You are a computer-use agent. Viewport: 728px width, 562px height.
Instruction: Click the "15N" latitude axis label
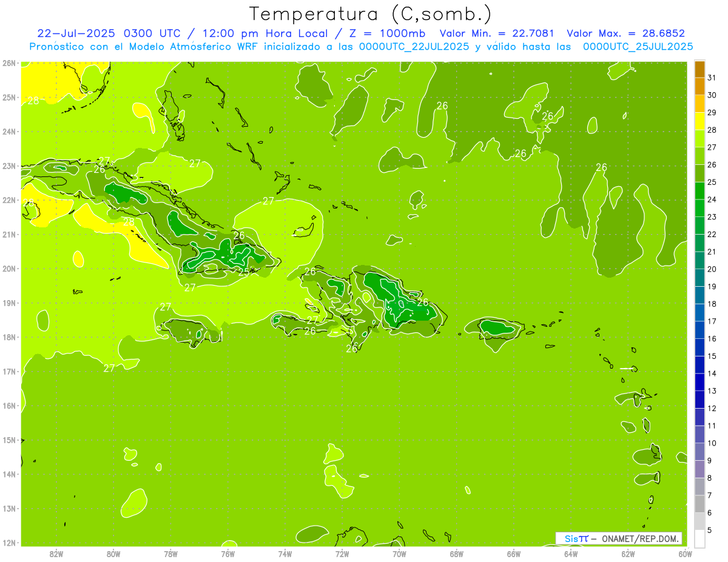8,440
